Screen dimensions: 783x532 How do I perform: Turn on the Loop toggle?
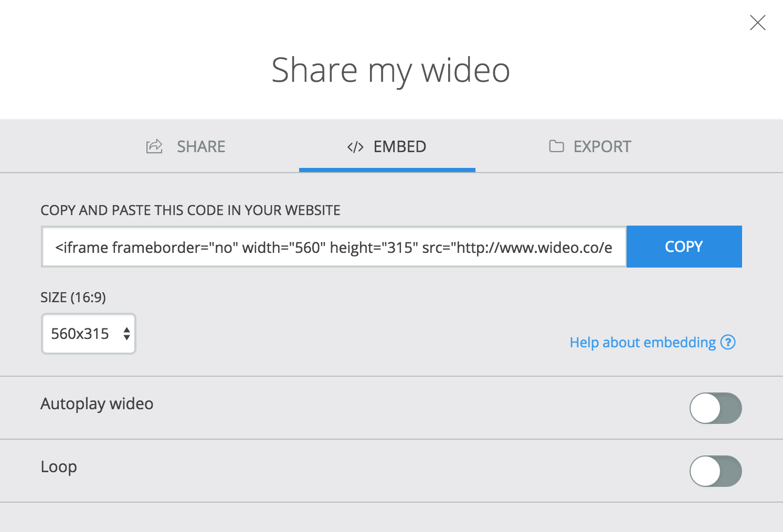[x=715, y=471]
